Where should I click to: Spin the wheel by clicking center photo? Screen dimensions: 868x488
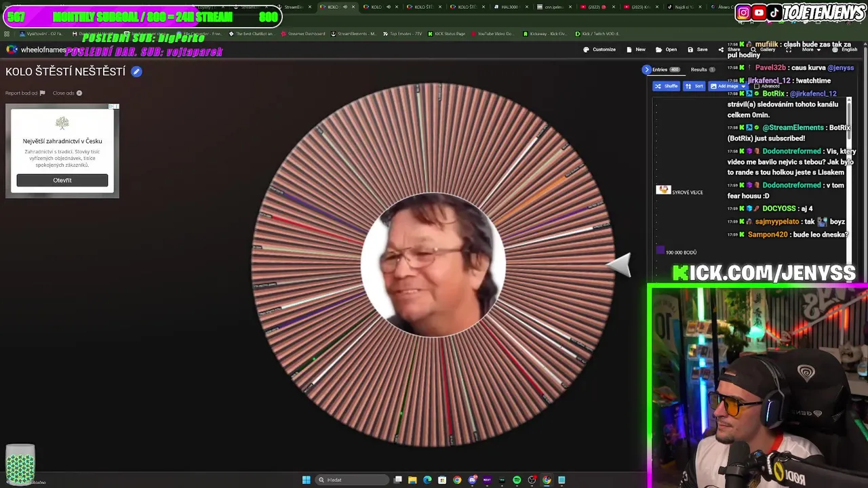433,265
